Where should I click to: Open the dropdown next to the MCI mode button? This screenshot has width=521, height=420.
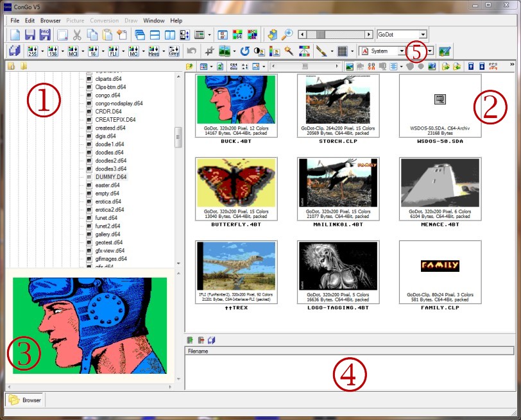tap(84, 51)
